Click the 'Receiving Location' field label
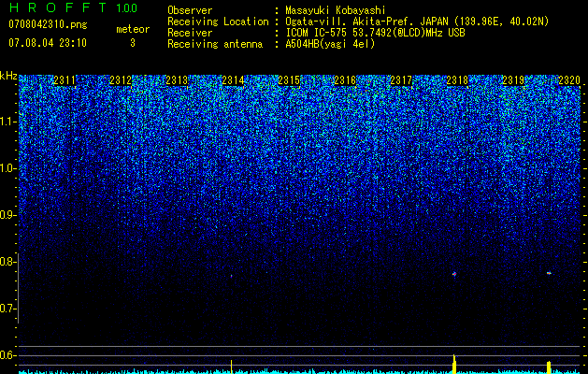 (x=218, y=22)
